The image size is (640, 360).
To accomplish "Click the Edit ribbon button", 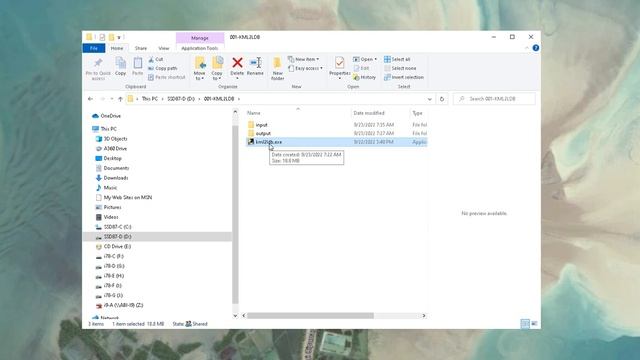I will pos(361,68).
